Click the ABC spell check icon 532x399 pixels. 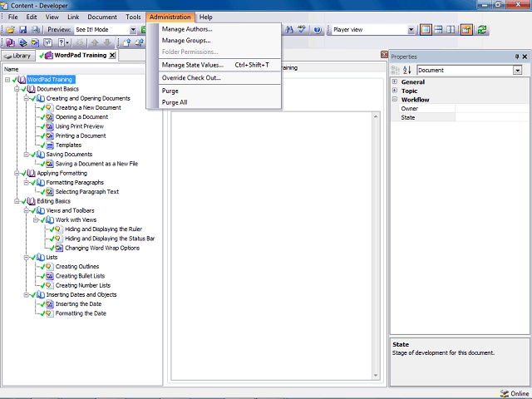pos(302,30)
